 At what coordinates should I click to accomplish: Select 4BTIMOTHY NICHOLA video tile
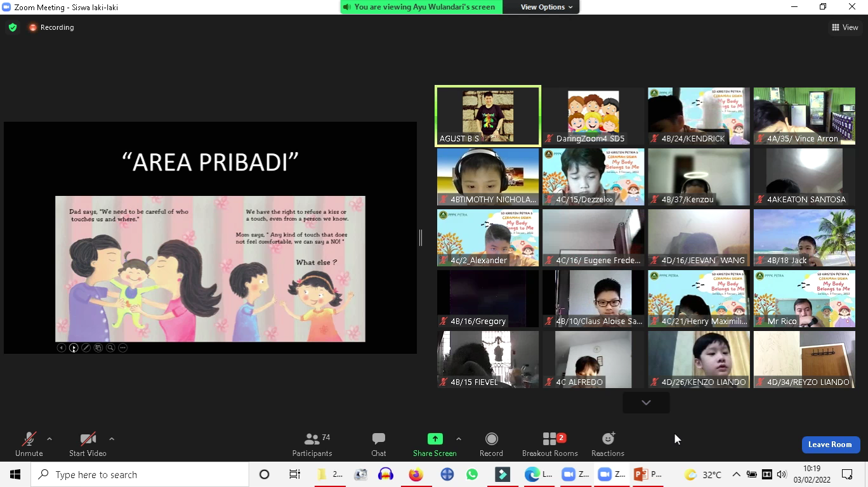coord(488,177)
